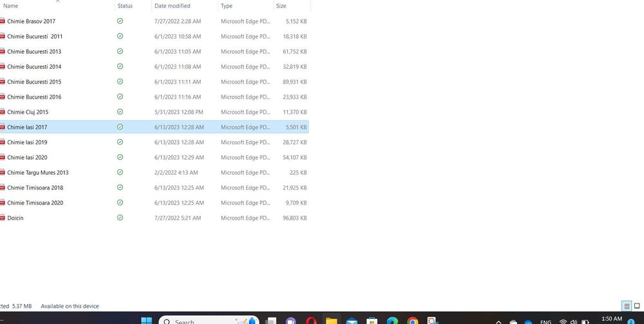This screenshot has width=644, height=324.
Task: Open the Windows Start menu
Action: click(147, 321)
